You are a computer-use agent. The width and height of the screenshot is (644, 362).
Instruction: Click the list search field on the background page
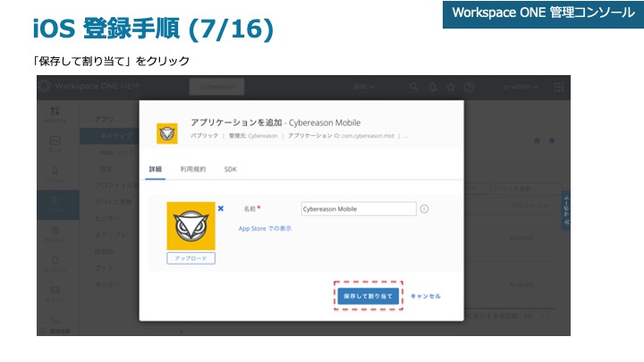529,189
